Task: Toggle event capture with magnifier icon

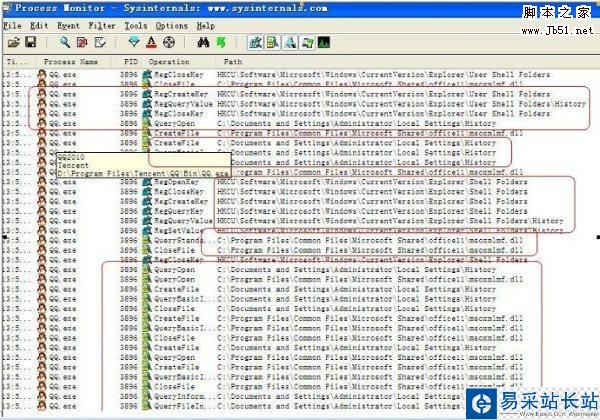Action: [x=65, y=42]
